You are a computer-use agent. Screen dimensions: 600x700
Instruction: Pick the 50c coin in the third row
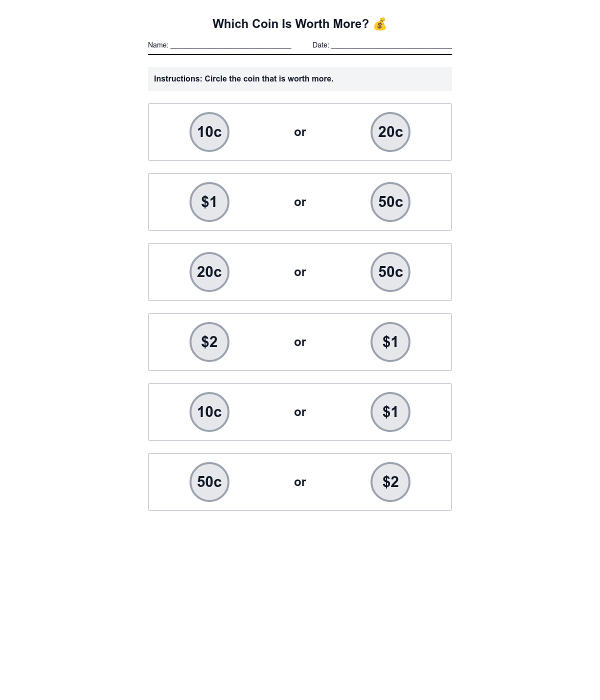[390, 272]
